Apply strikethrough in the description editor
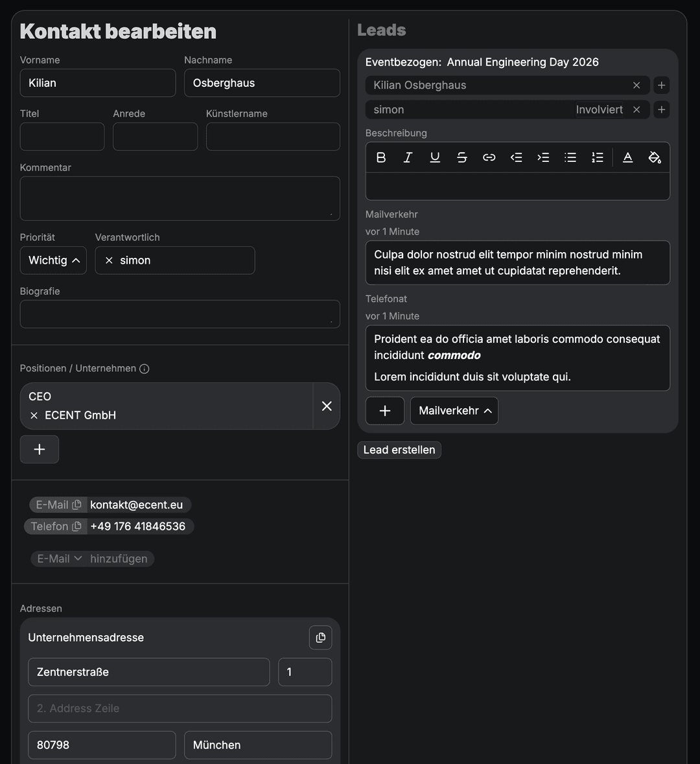The width and height of the screenshot is (700, 764). 461,157
